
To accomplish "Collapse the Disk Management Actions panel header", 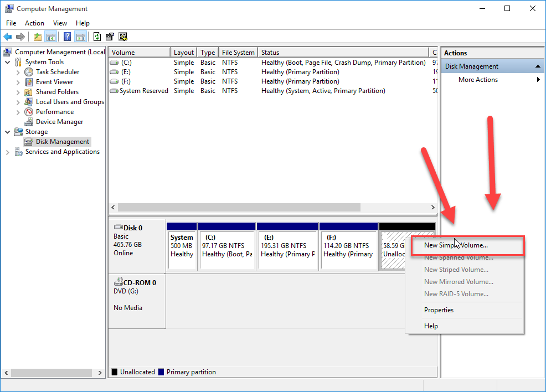I will tap(537, 65).
